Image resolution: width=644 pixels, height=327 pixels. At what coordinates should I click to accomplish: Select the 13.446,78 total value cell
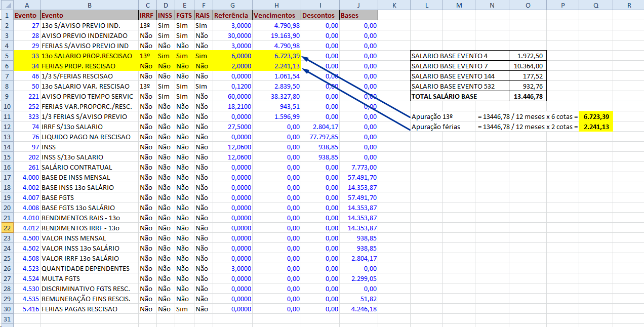click(x=528, y=96)
